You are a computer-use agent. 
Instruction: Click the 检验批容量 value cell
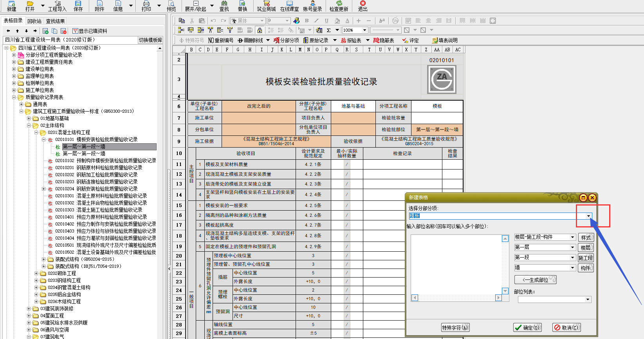437,118
